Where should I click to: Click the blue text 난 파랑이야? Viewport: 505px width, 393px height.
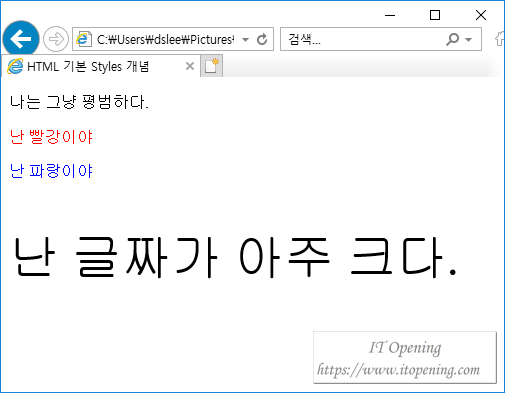tap(51, 171)
